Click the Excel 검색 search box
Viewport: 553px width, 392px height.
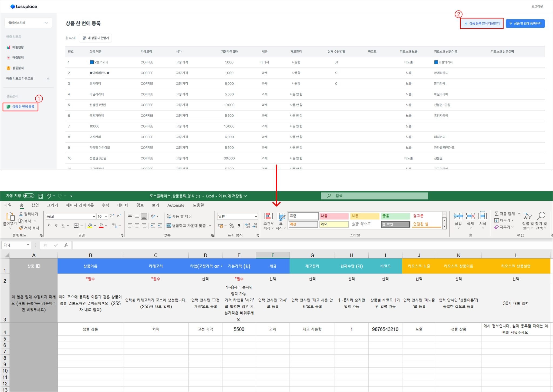click(374, 196)
